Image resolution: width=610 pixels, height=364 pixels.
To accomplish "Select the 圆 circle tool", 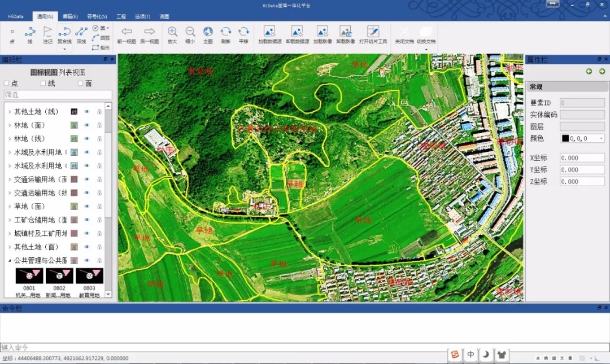I will pos(98,28).
